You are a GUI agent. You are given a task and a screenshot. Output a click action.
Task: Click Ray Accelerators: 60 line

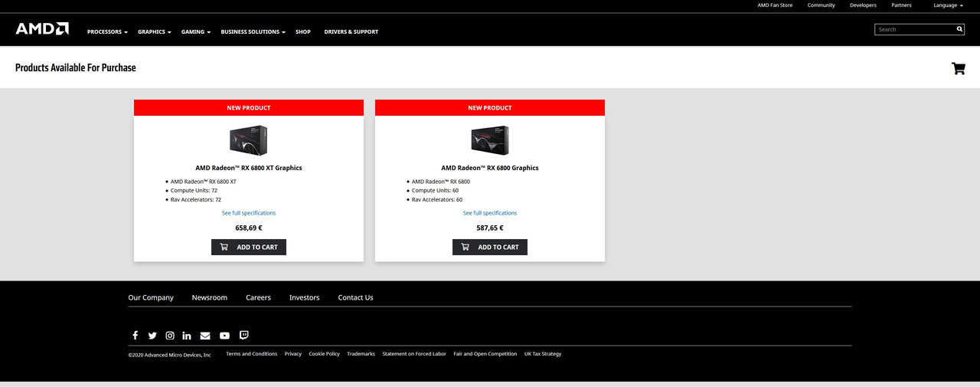pyautogui.click(x=436, y=199)
